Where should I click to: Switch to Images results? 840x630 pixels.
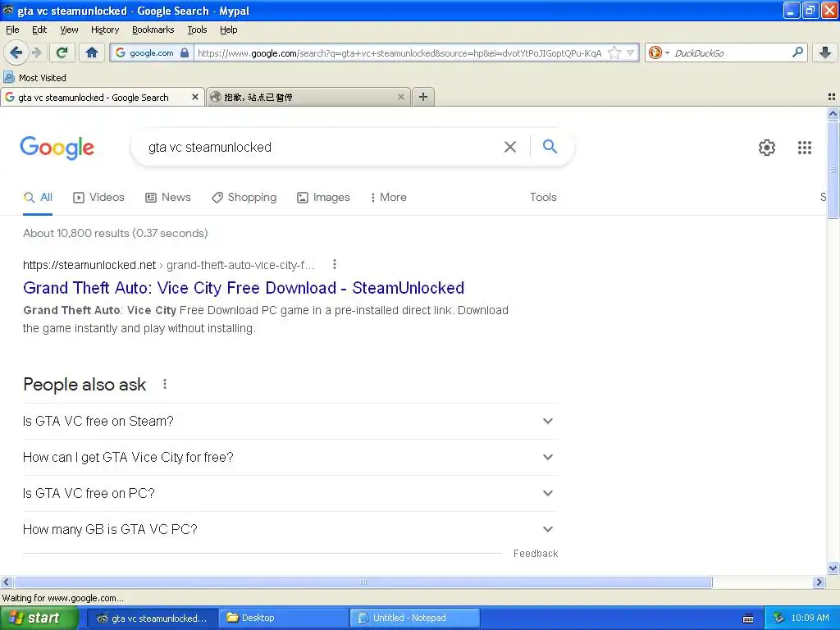click(323, 197)
